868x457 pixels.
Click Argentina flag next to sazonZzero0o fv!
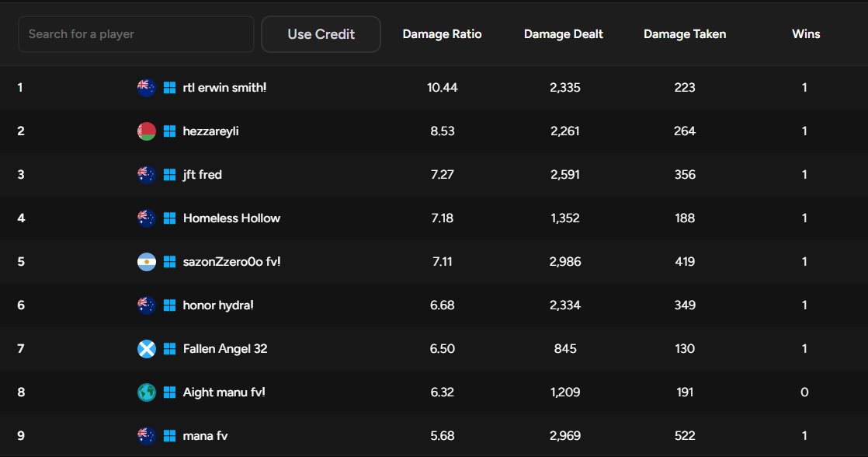(x=146, y=261)
